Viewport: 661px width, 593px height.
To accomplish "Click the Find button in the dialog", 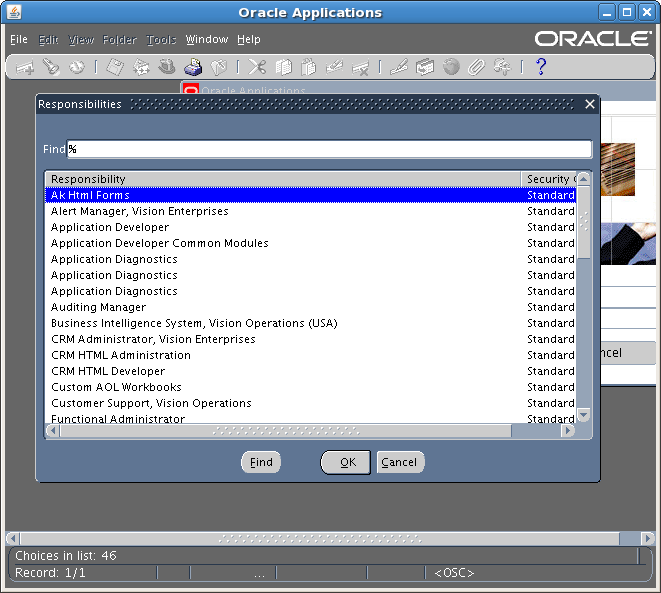I will [x=261, y=462].
